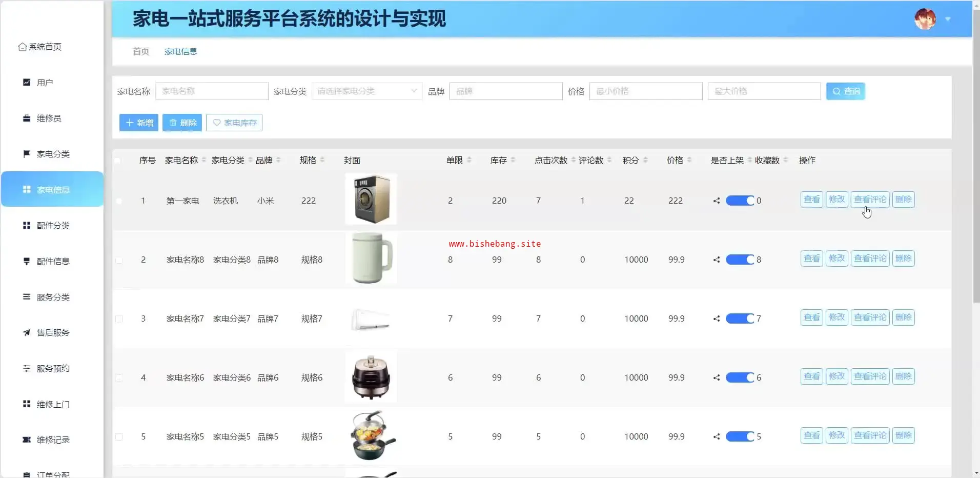Screen dimensions: 980x478
Task: Click the 新增 button
Action: pyautogui.click(x=139, y=123)
